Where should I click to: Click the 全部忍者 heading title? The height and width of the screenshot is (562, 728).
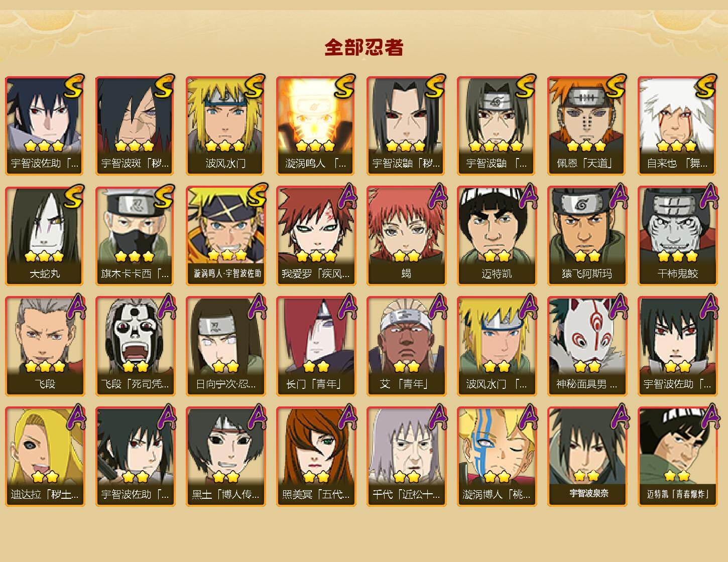364,47
